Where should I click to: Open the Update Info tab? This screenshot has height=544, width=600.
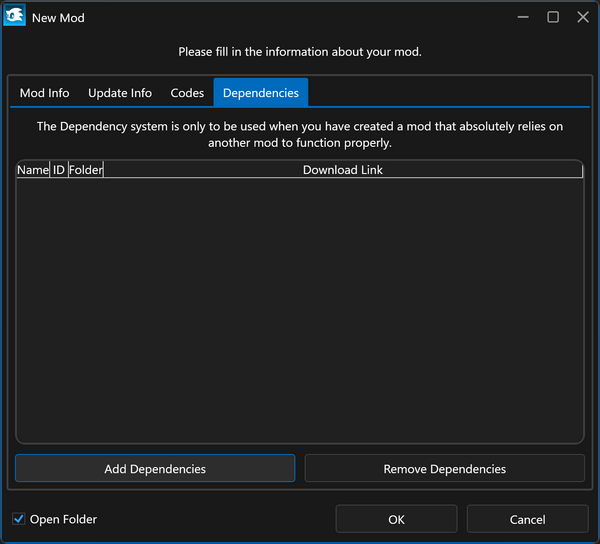point(120,93)
